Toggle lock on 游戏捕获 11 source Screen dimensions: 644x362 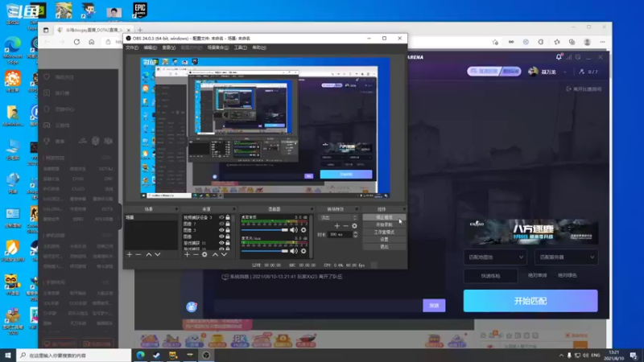[228, 243]
